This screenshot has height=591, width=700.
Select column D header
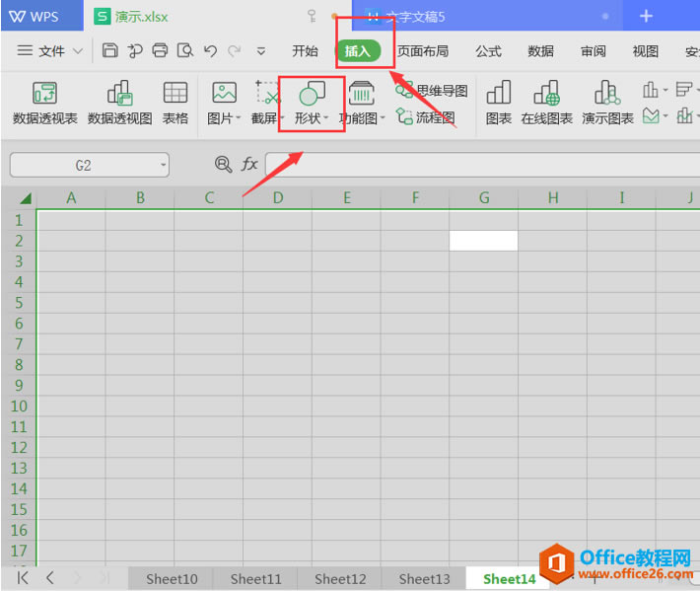(278, 198)
